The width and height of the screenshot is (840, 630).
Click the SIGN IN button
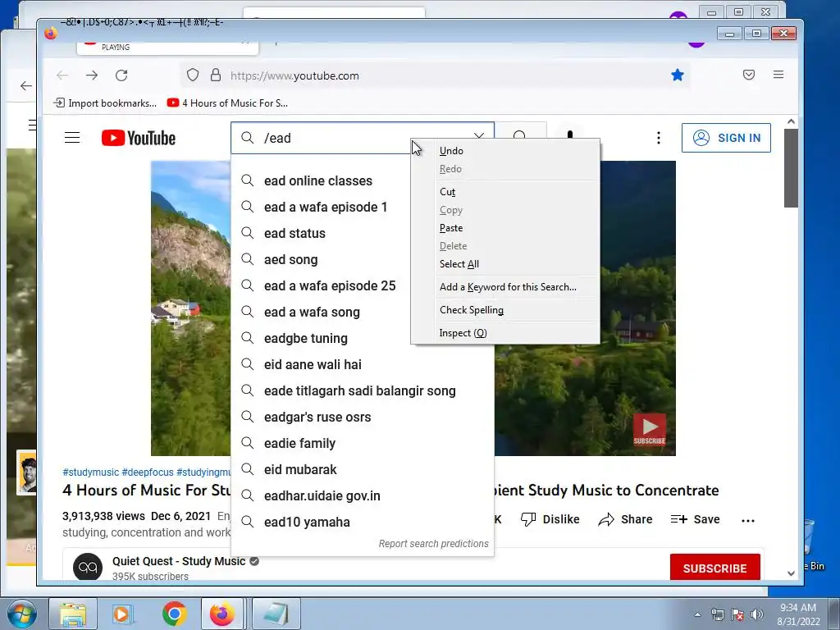coord(726,138)
